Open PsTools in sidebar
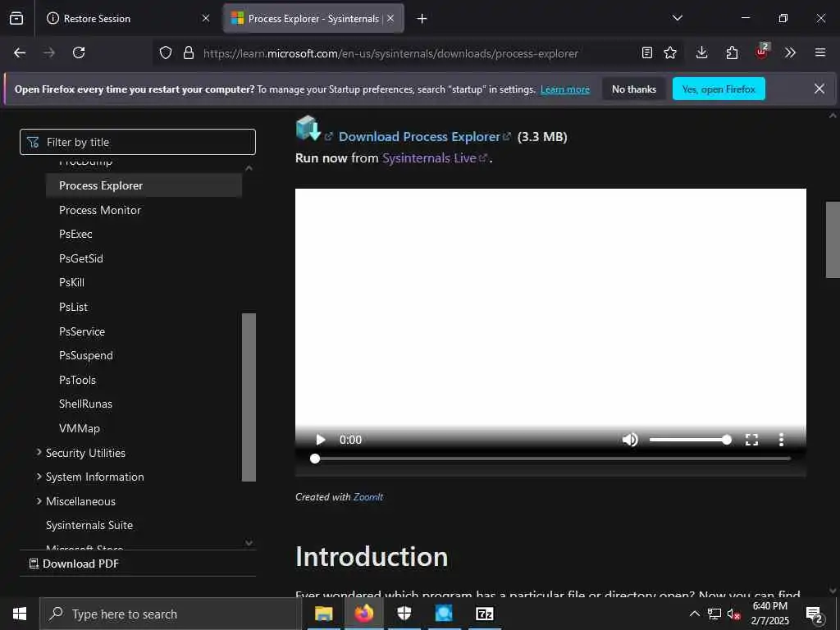 [78, 380]
